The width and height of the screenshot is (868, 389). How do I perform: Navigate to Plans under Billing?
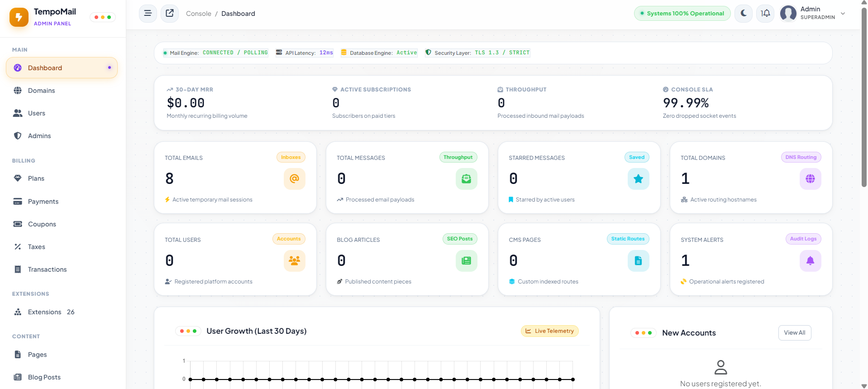(x=62, y=178)
